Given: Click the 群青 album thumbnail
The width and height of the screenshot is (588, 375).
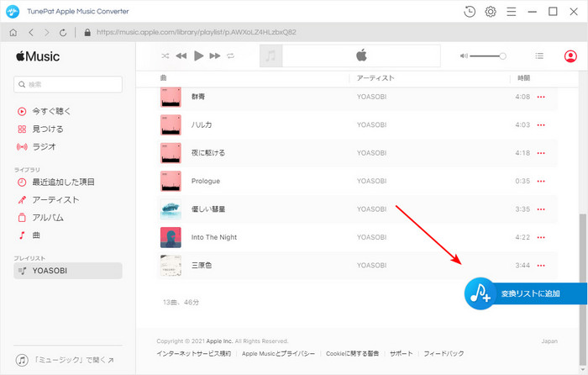Looking at the screenshot, I should click(x=171, y=98).
